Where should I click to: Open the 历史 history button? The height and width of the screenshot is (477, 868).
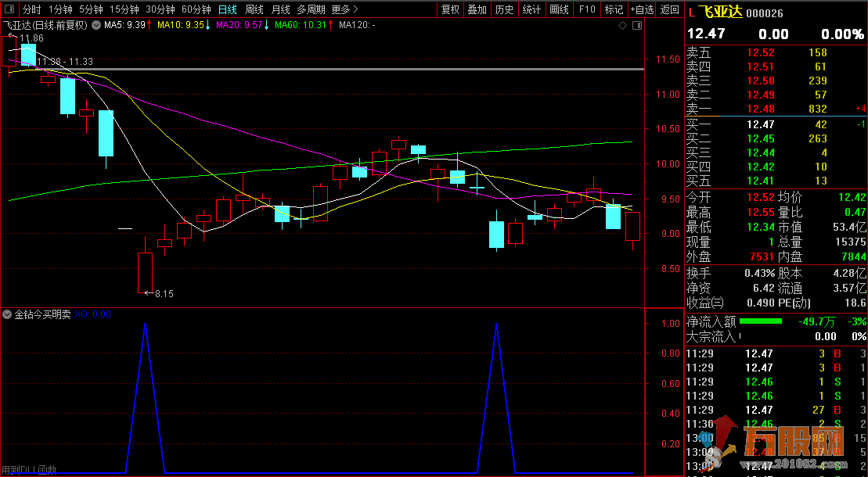[x=504, y=9]
